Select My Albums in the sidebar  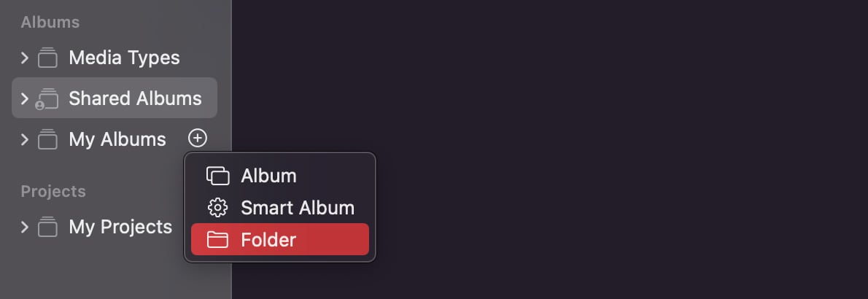point(117,139)
